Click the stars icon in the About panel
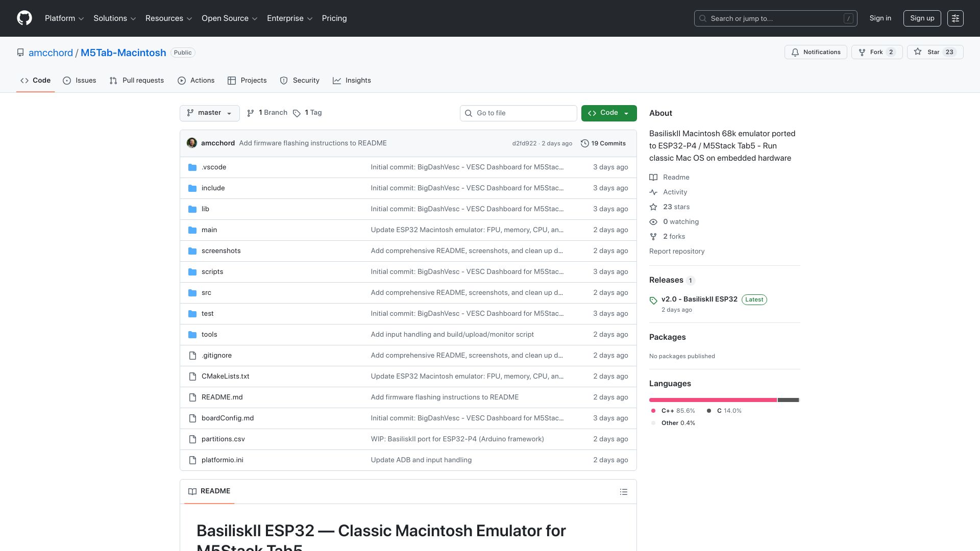 pos(653,207)
